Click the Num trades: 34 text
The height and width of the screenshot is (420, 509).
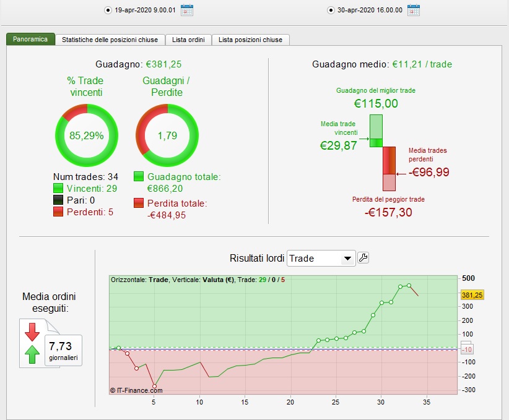tap(85, 177)
